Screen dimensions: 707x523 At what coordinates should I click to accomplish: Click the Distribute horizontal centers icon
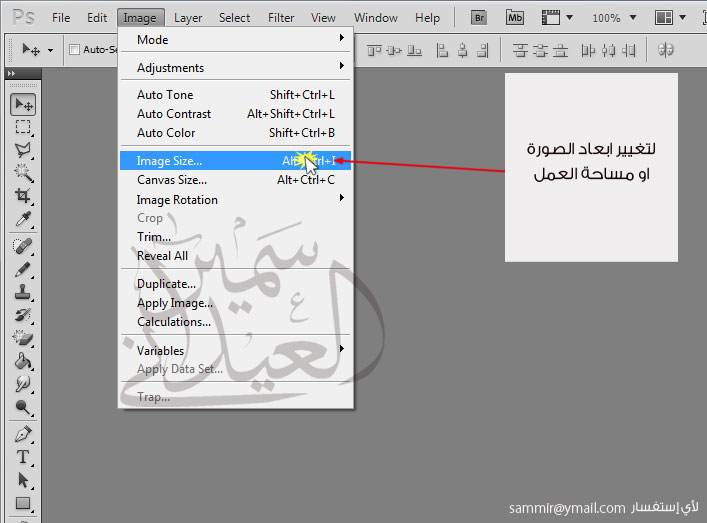click(608, 50)
